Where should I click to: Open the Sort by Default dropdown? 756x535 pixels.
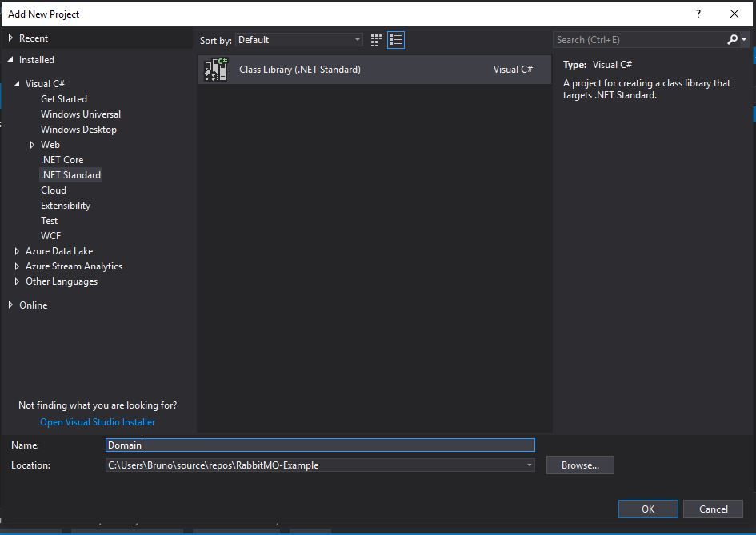299,40
